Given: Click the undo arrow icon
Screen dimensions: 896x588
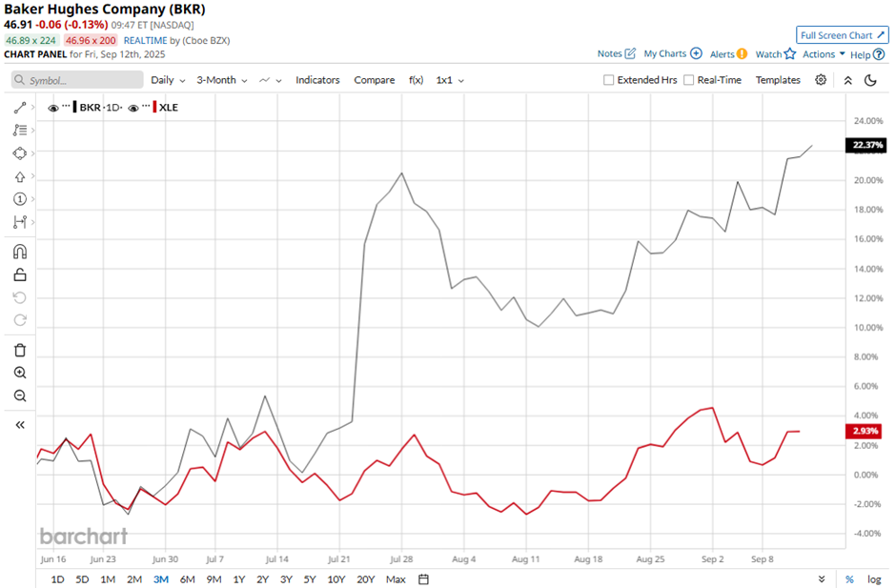Looking at the screenshot, I should point(20,297).
